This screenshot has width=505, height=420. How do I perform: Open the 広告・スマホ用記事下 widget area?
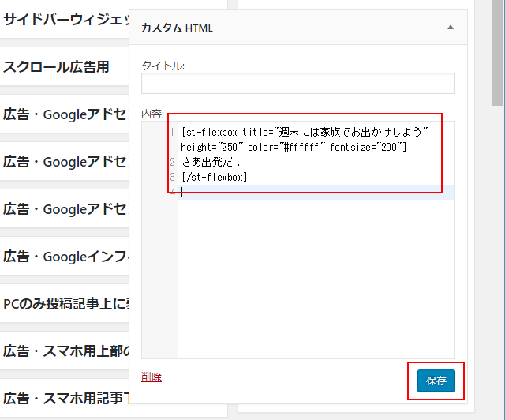click(x=65, y=397)
